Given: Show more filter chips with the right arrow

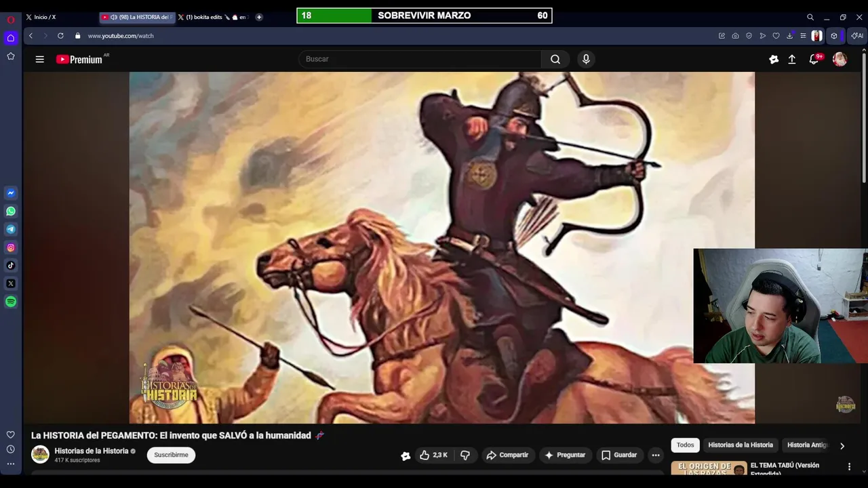Looking at the screenshot, I should pyautogui.click(x=842, y=446).
